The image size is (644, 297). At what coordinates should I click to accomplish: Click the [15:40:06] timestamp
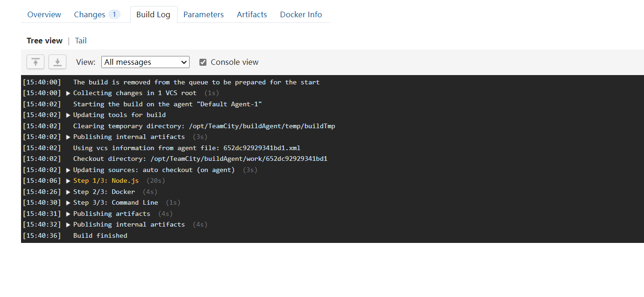click(42, 181)
